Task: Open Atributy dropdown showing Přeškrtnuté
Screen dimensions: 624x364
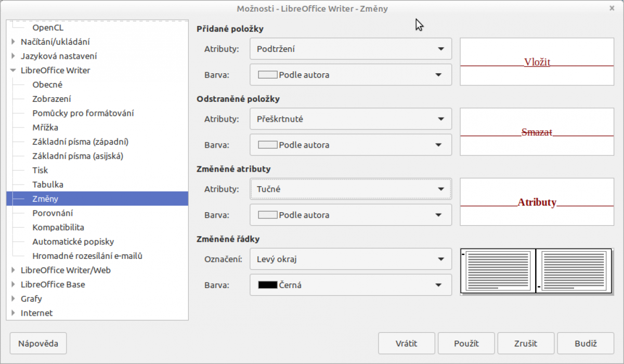Action: click(351, 119)
